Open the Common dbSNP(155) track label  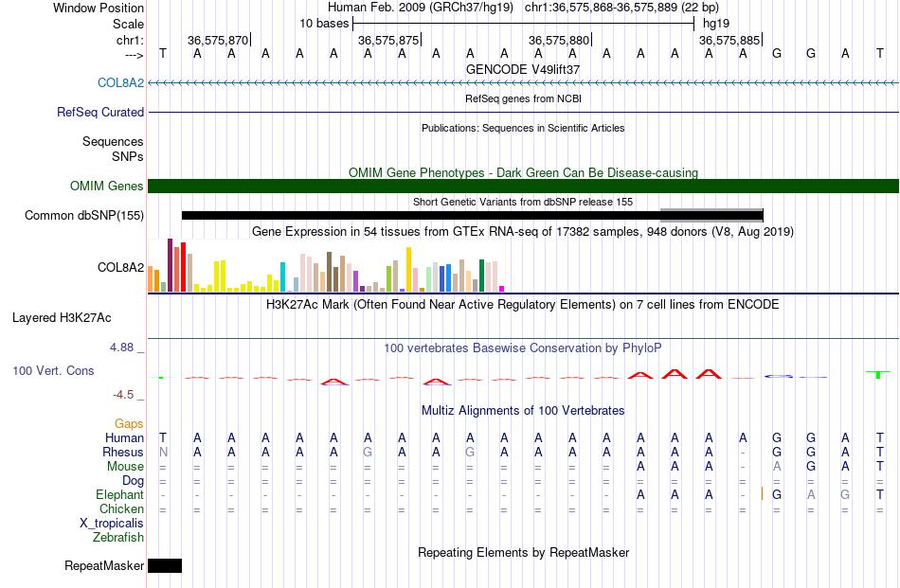pos(84,215)
